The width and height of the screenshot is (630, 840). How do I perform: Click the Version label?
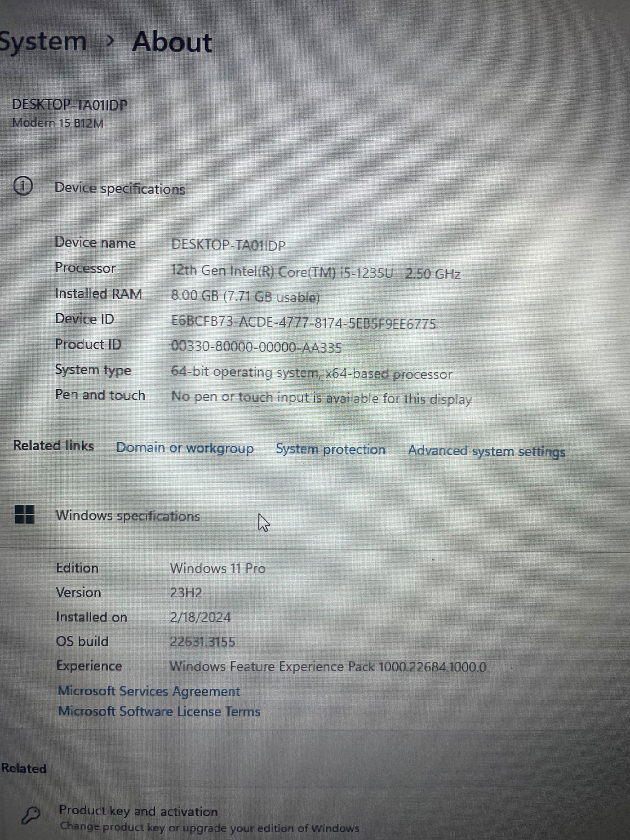pyautogui.click(x=79, y=592)
